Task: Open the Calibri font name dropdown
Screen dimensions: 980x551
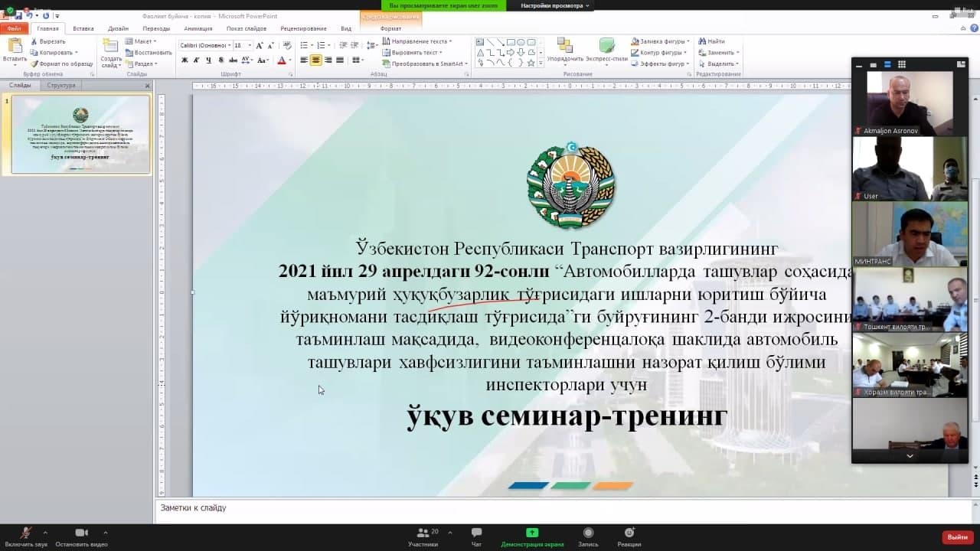Action: tap(228, 46)
